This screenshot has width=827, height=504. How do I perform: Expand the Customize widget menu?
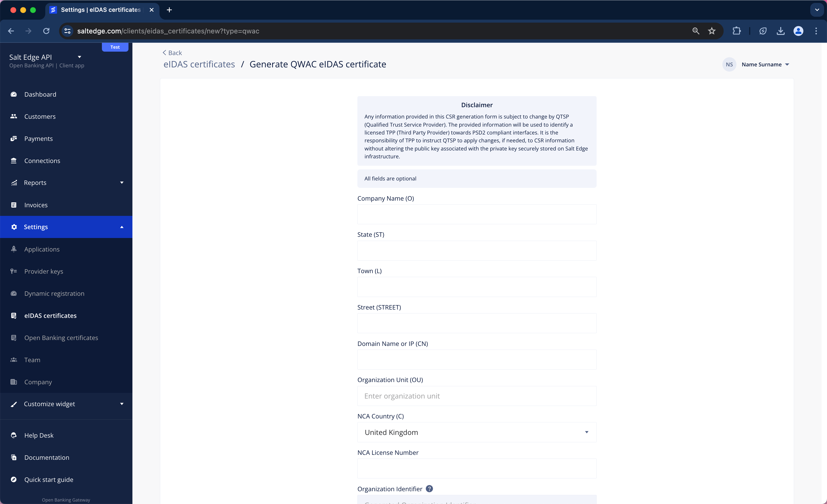click(122, 404)
